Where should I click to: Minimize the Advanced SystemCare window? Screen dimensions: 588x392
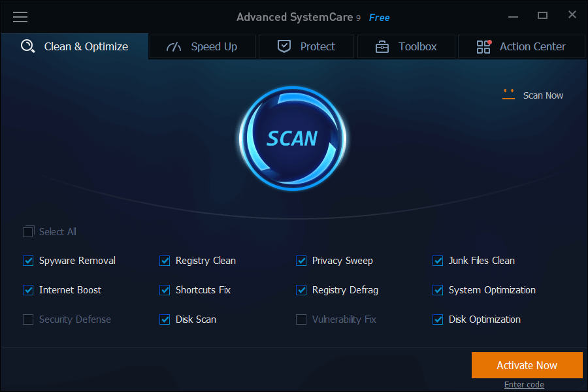513,16
